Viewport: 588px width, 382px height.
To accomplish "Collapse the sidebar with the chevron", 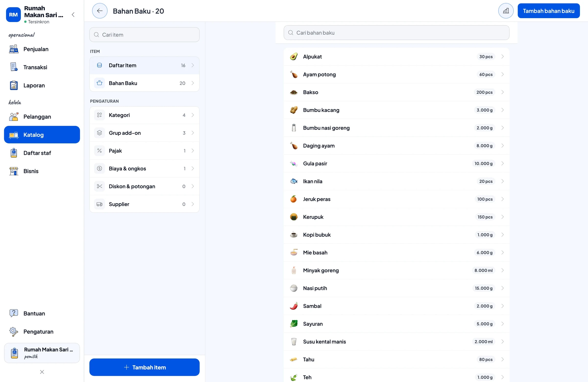I will tap(73, 14).
